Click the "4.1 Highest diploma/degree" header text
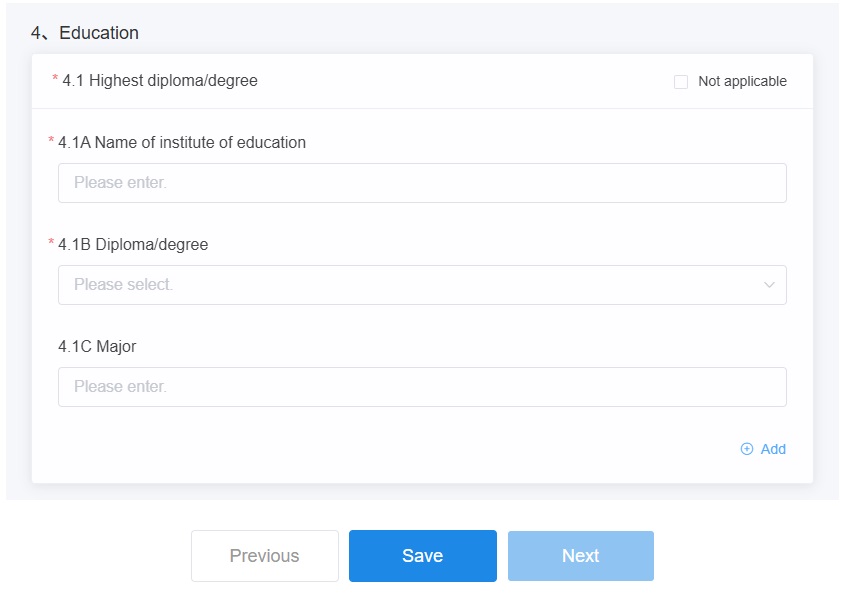The height and width of the screenshot is (607, 843). coord(160,81)
